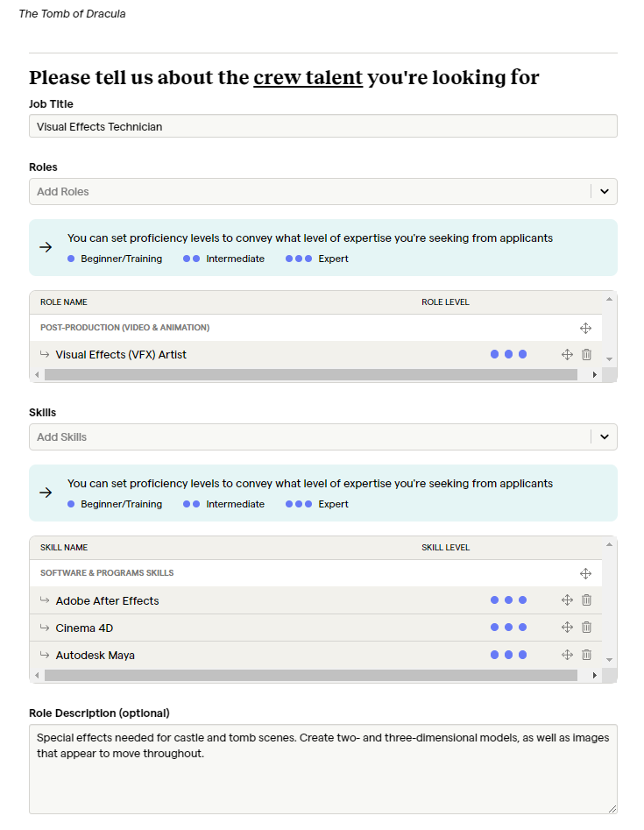This screenshot has height=830, width=644.
Task: Click the Software & Programs Skills category label
Action: (x=107, y=573)
